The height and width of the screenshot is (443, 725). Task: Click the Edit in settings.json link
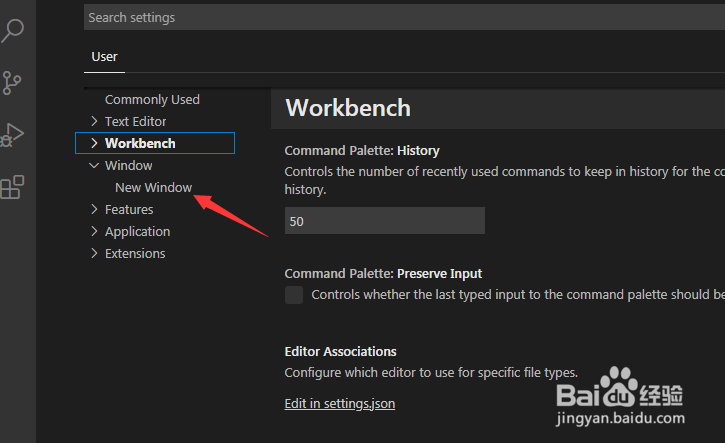(340, 404)
